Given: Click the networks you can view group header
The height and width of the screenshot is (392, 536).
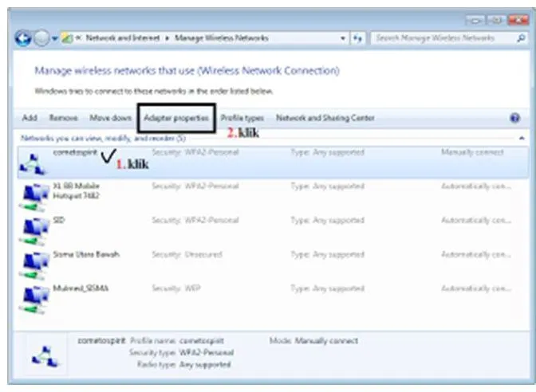Looking at the screenshot, I should (103, 139).
